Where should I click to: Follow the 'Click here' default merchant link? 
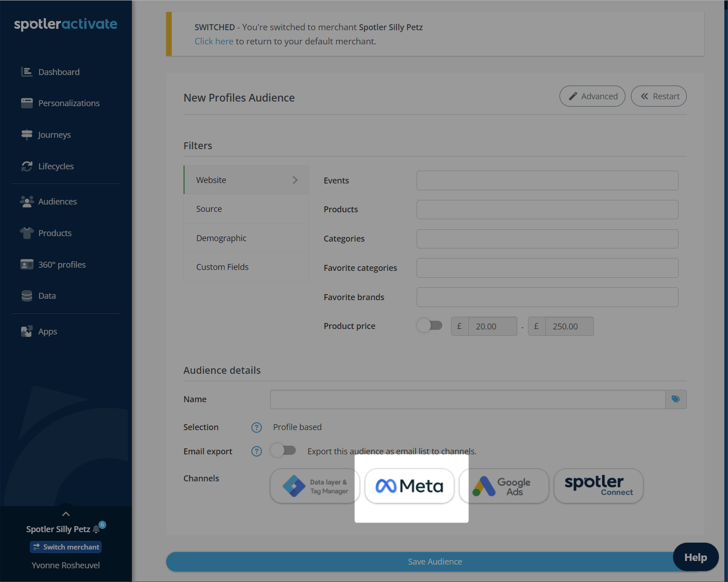tap(214, 41)
